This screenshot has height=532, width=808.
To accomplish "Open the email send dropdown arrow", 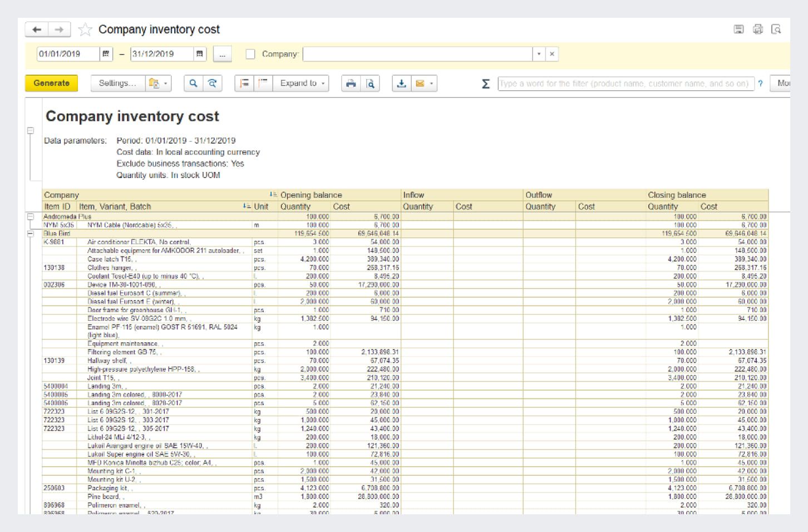I will [431, 83].
